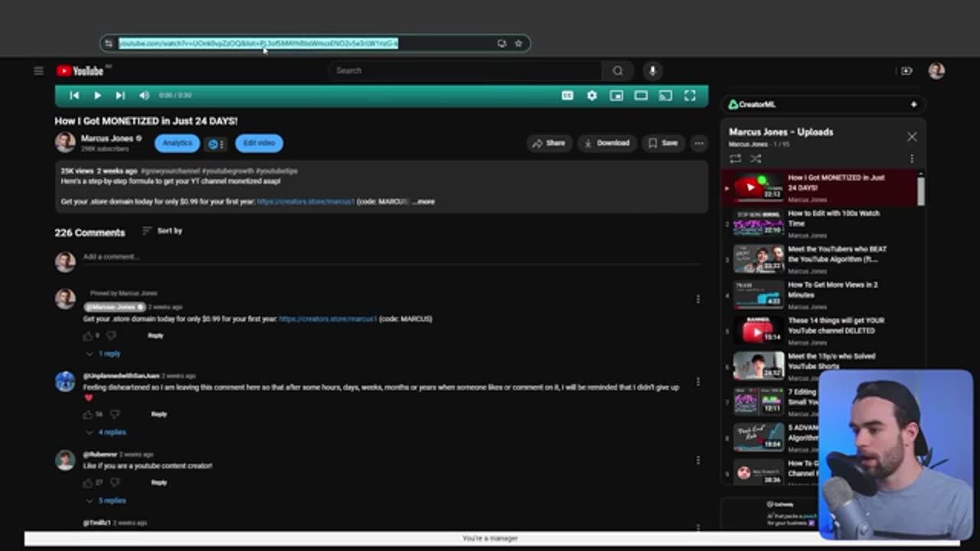This screenshot has height=551, width=980.
Task: Open 'Marcus Jones - Uploads' playlist title
Action: [781, 132]
